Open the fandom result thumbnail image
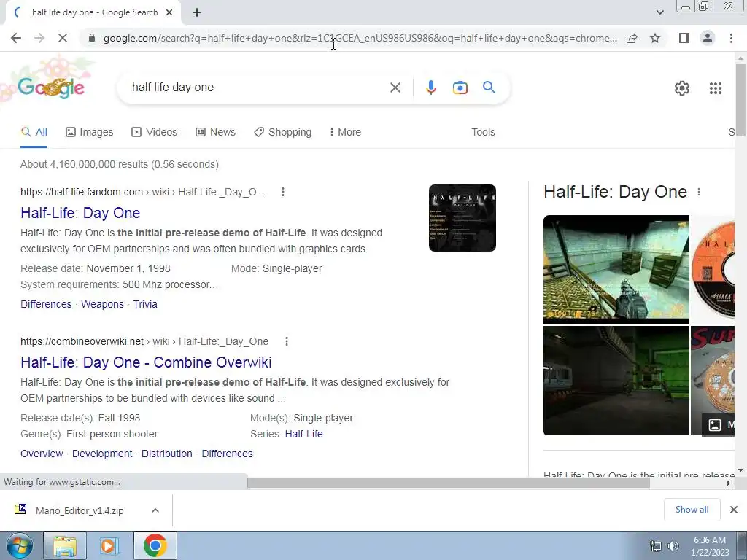Image resolution: width=747 pixels, height=560 pixels. (x=462, y=218)
